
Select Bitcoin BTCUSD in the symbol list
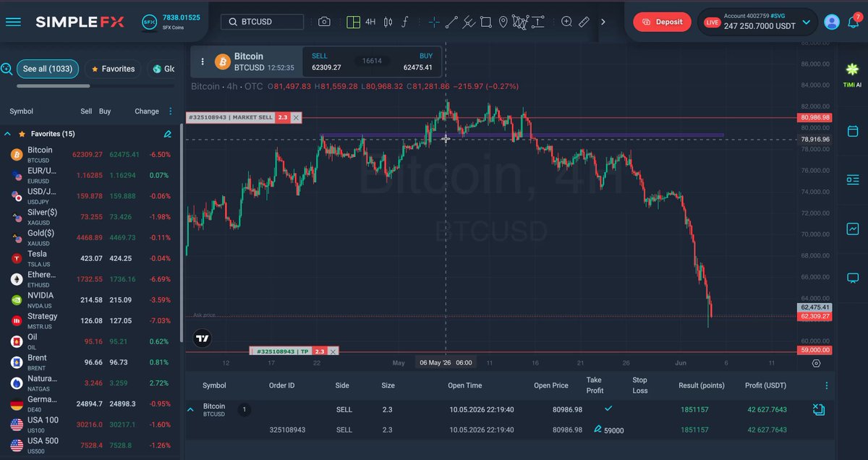pyautogui.click(x=90, y=155)
